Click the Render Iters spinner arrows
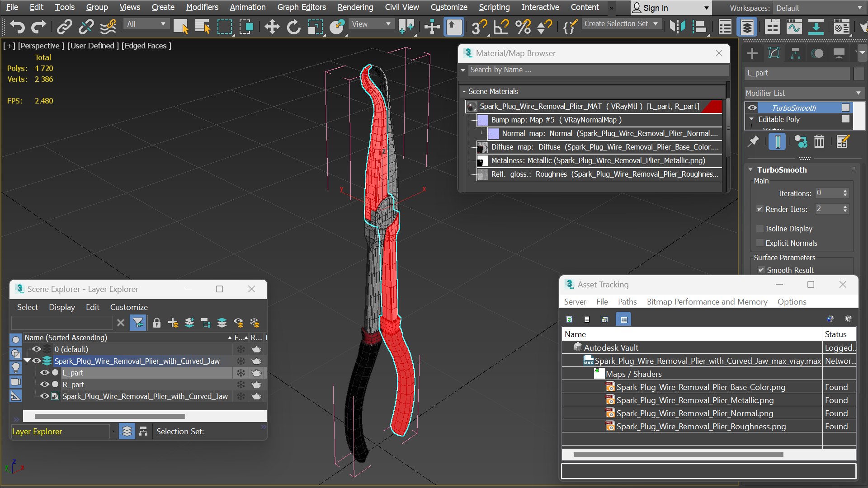 coord(845,209)
